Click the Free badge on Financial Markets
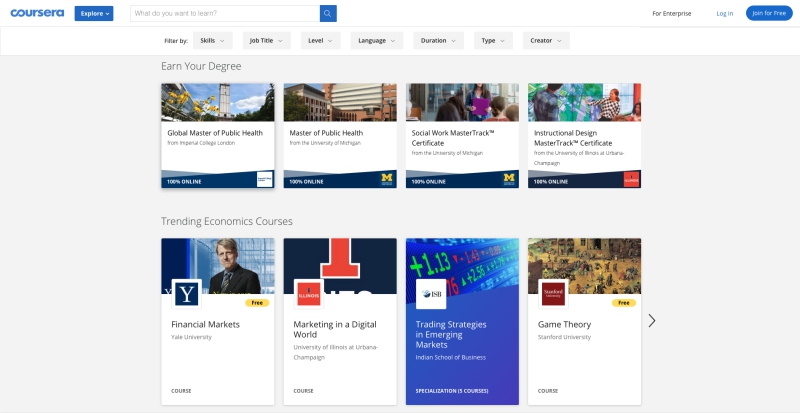This screenshot has width=800, height=413. [257, 303]
